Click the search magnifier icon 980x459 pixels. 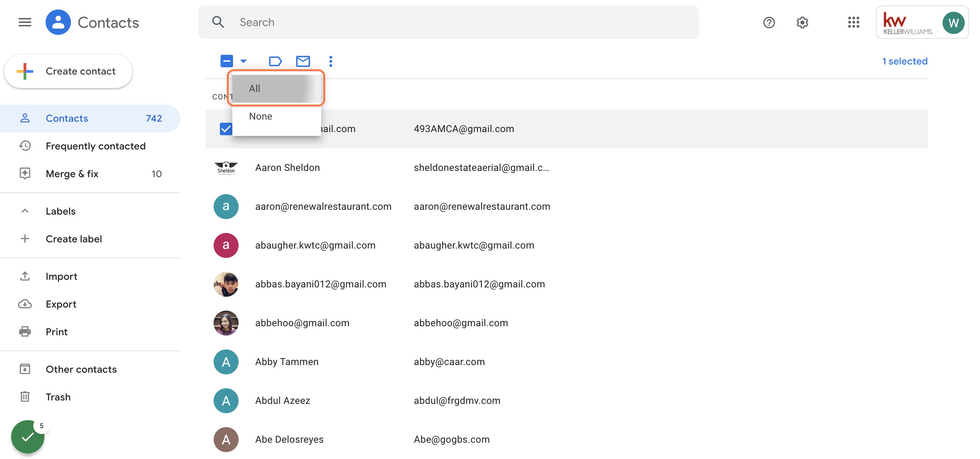[x=218, y=22]
